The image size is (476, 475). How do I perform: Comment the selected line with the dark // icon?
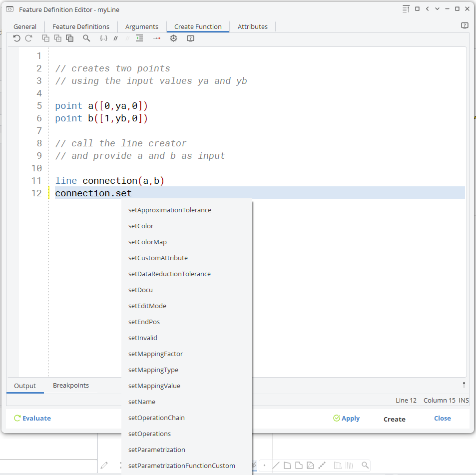[x=116, y=38]
